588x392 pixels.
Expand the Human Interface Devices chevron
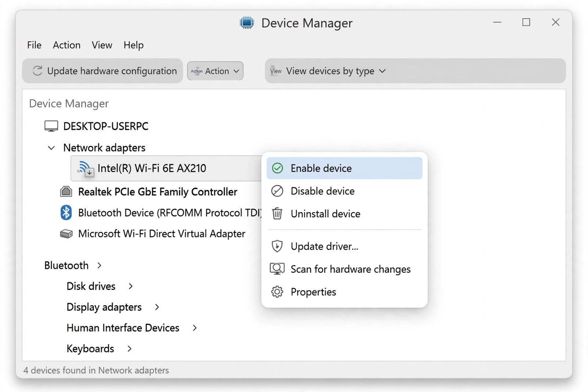pyautogui.click(x=195, y=328)
